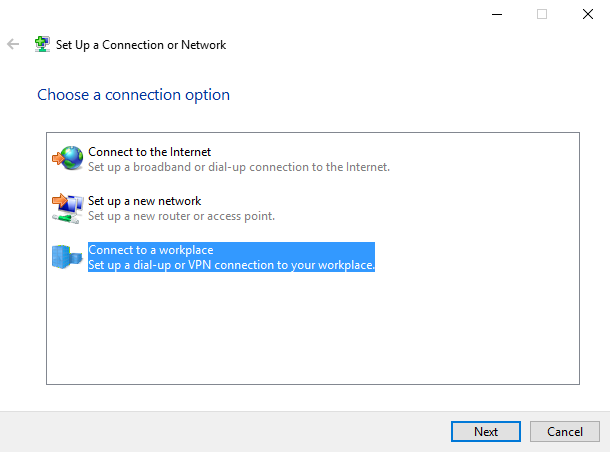Viewport: 610px width, 452px height.
Task: Click the blue building icon for Connect to a workplace
Action: coord(67,257)
